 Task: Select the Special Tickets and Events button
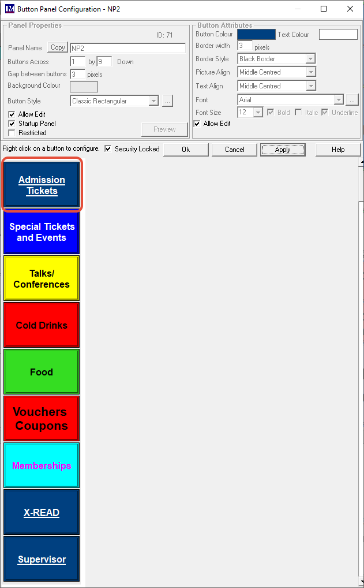[x=42, y=232]
